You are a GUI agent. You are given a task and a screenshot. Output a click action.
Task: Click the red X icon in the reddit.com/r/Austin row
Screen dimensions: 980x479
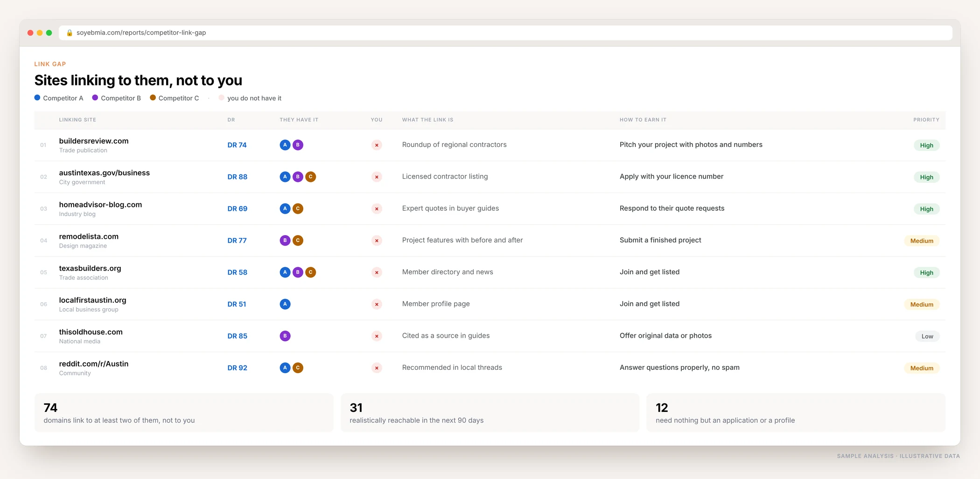tap(377, 368)
